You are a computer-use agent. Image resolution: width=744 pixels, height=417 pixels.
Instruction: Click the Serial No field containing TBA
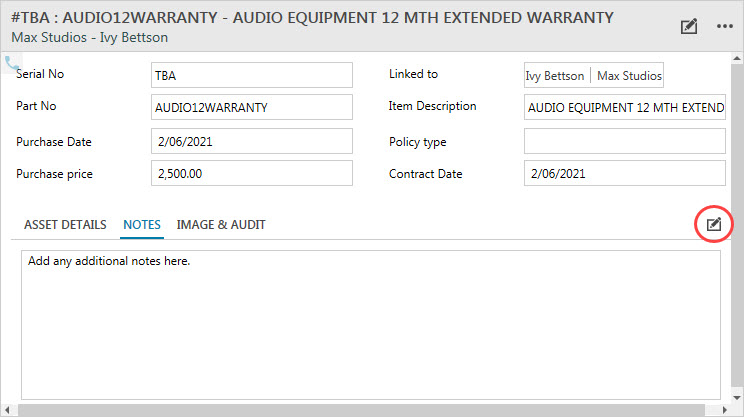coord(252,75)
